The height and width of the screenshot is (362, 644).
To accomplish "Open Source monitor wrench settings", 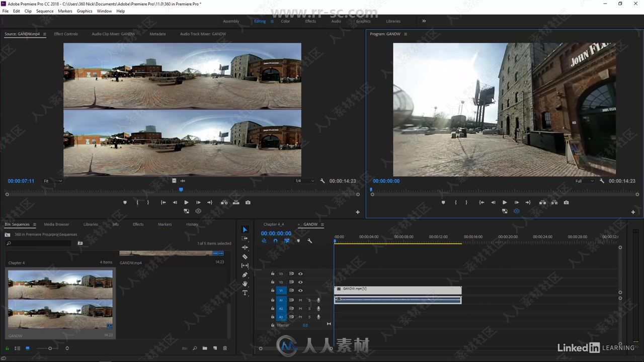I will click(323, 181).
